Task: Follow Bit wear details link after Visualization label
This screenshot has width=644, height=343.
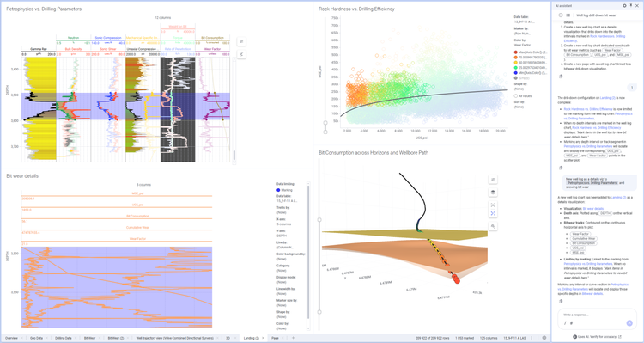Action: 593,209
